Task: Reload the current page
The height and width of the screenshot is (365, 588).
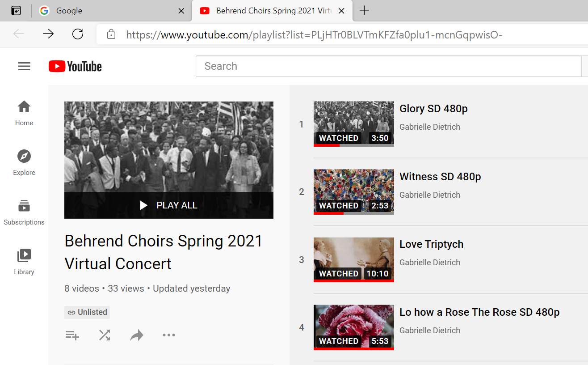Action: (77, 34)
